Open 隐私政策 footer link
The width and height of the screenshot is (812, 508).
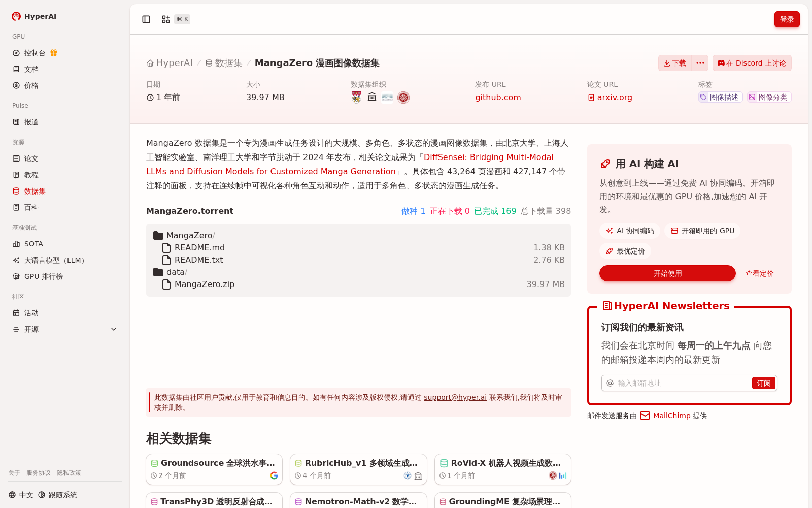[x=69, y=473]
